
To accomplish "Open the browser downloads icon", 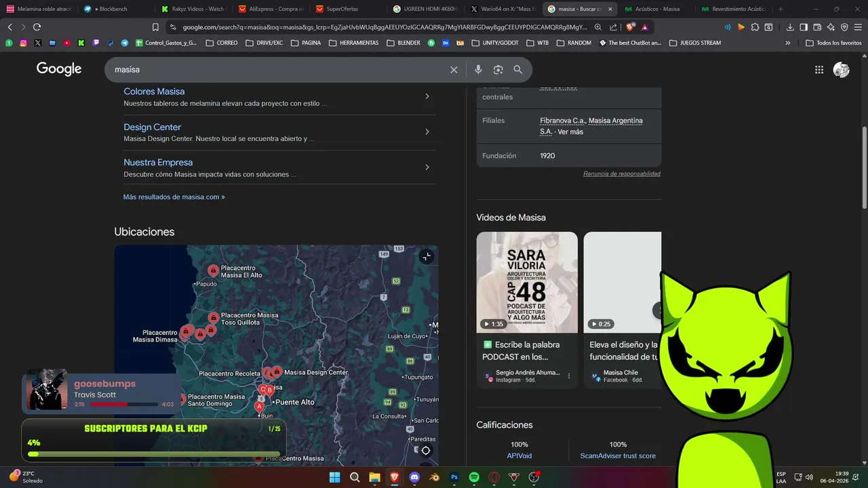I will (790, 27).
